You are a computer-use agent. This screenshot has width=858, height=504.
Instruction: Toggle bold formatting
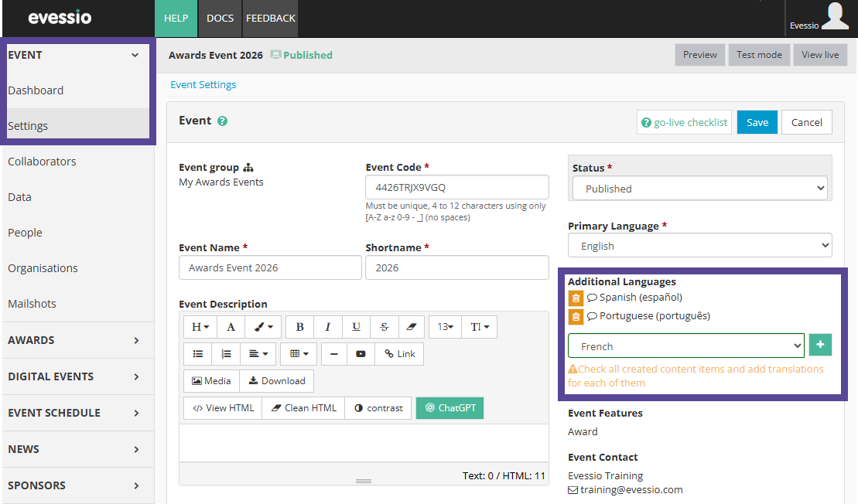pos(299,327)
